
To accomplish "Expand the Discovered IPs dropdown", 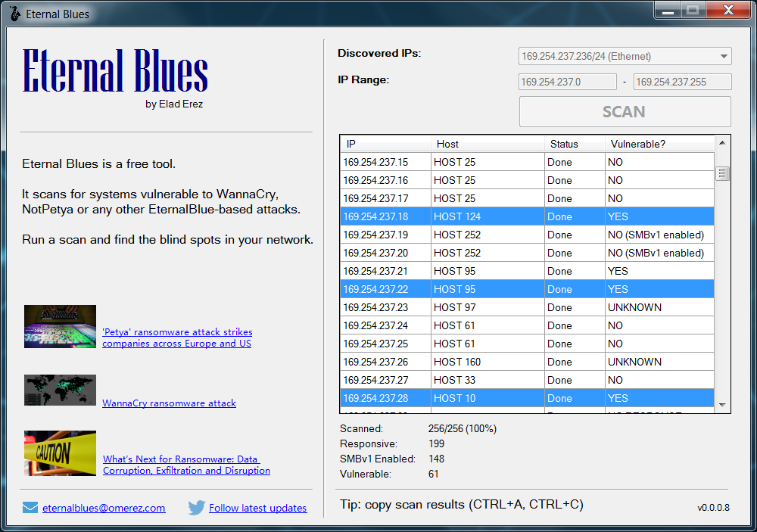I will point(724,57).
